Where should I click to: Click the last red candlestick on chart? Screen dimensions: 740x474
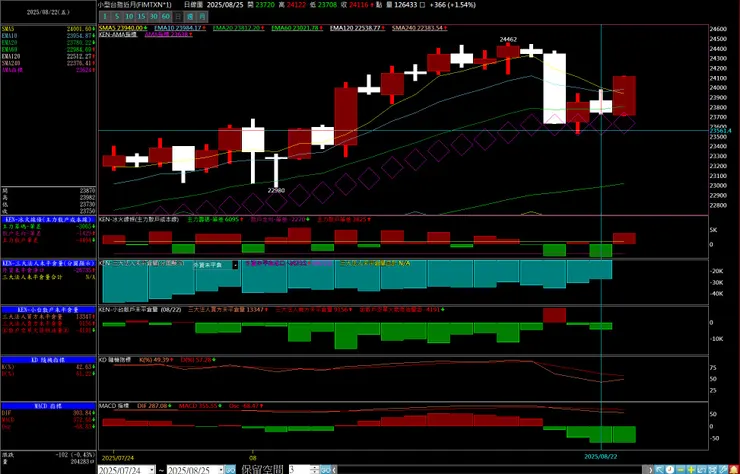point(624,95)
